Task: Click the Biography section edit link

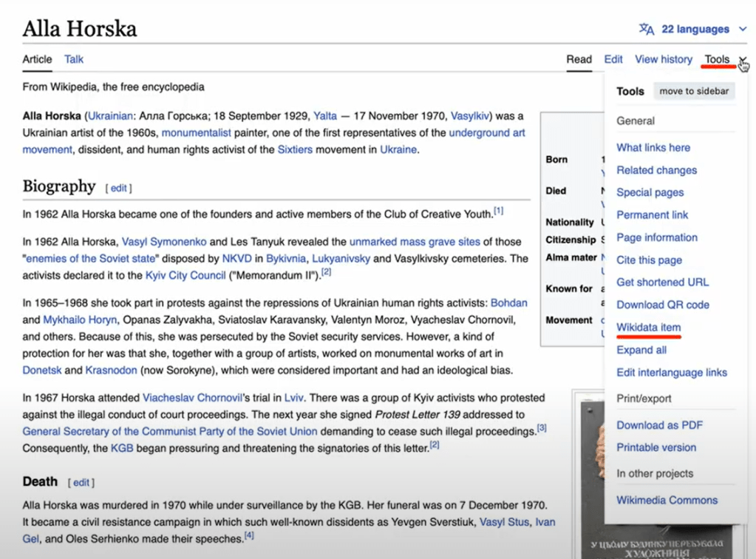Action: coord(118,189)
